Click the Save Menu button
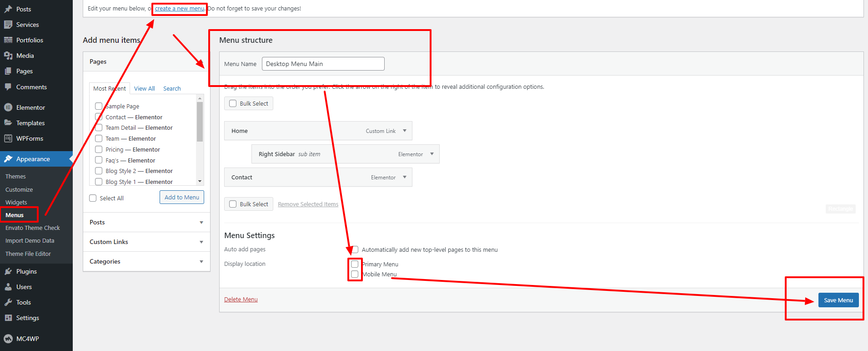Viewport: 868px width, 351px height. coord(838,300)
